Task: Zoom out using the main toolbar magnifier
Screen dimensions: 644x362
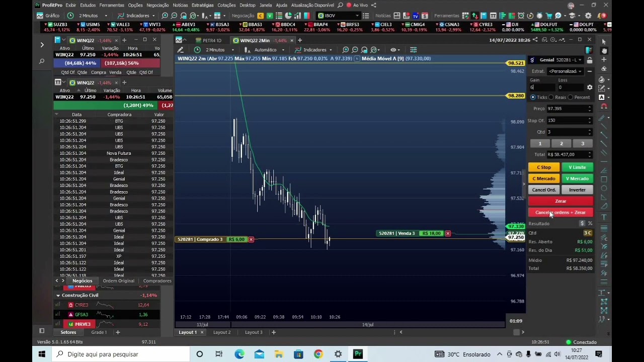Action: click(x=174, y=16)
